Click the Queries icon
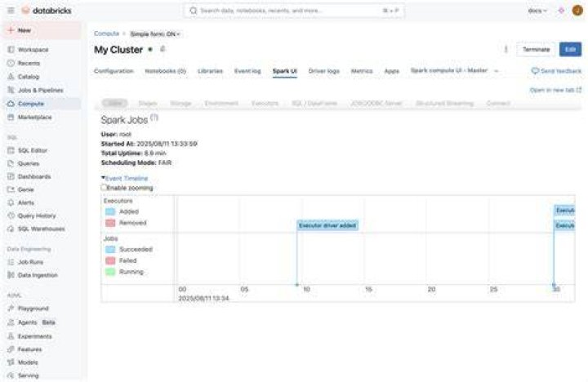Screen dimensions: 588x382 [11, 163]
